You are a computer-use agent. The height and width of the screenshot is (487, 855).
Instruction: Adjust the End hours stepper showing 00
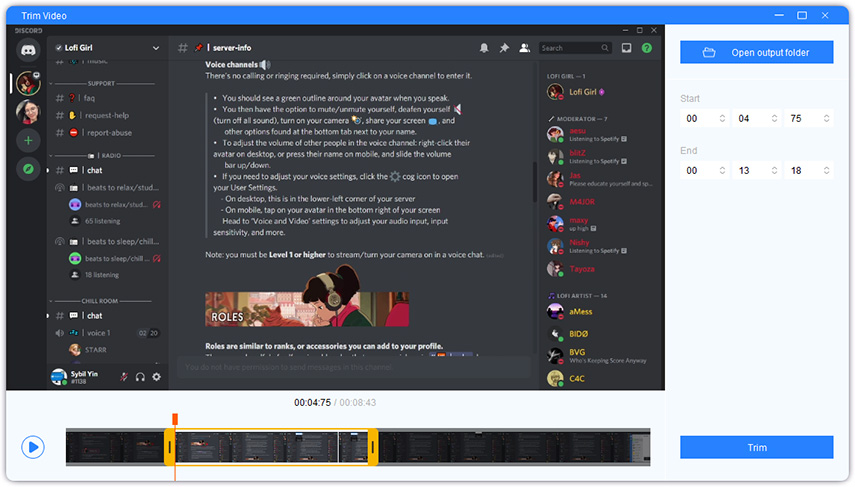pos(722,171)
